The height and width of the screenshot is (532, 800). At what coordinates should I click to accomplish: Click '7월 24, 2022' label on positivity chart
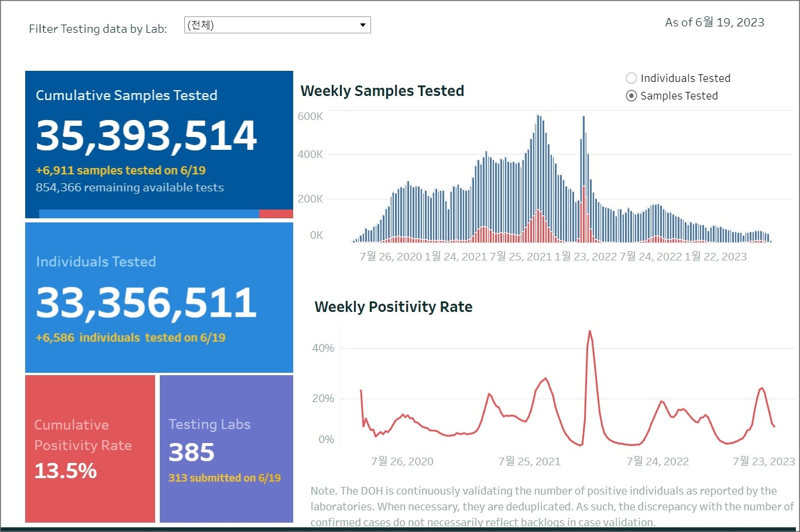[x=658, y=461]
